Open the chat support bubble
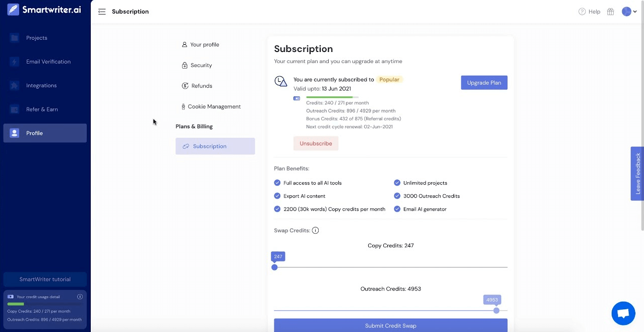644x332 pixels. pyautogui.click(x=623, y=314)
